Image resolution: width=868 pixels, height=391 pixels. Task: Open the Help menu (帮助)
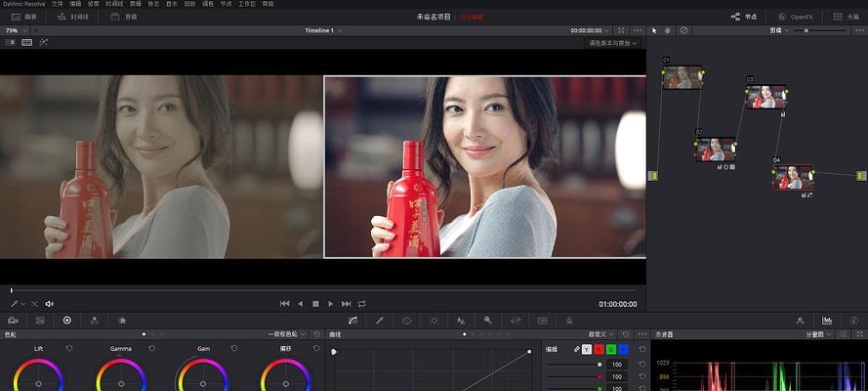point(268,3)
